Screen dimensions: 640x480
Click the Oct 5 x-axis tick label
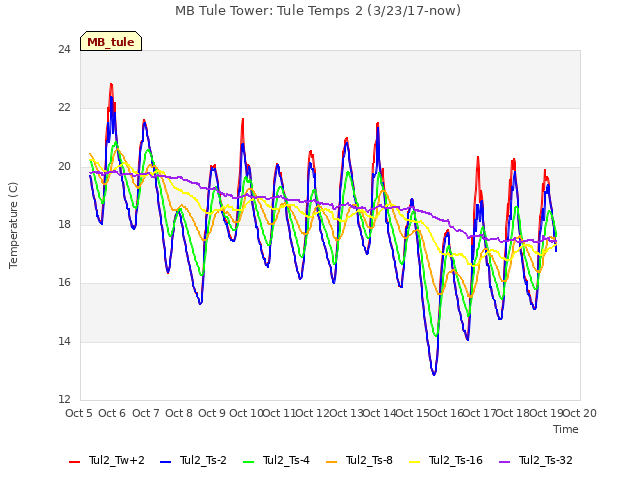pos(79,413)
